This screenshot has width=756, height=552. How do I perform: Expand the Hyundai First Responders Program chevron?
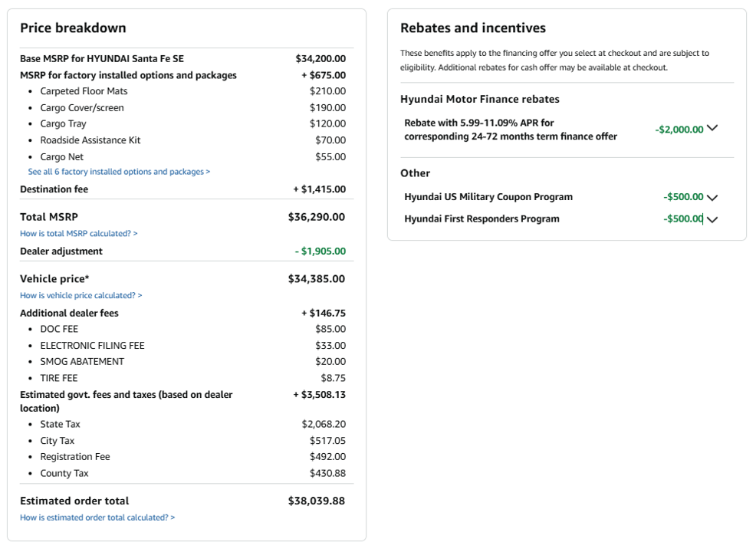pos(712,219)
